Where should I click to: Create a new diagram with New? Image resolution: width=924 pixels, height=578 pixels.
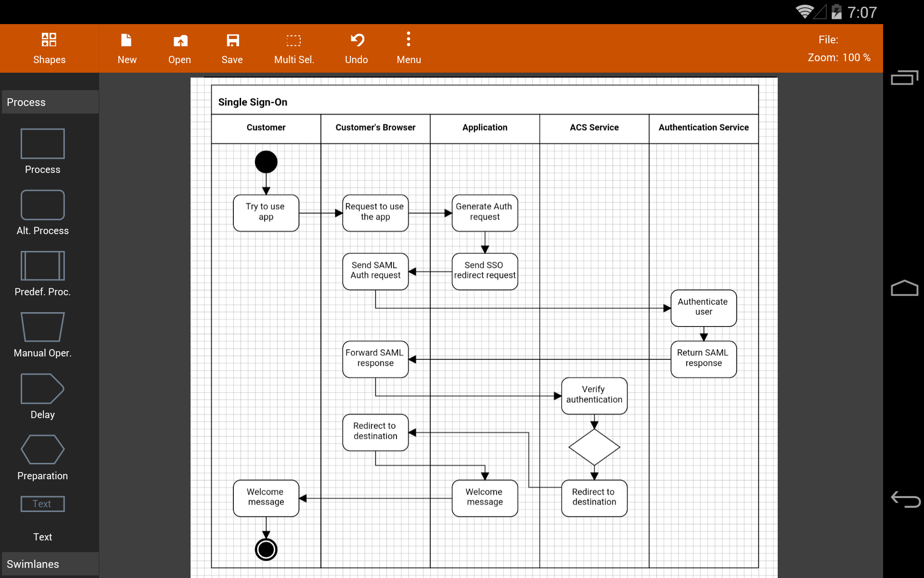[127, 48]
